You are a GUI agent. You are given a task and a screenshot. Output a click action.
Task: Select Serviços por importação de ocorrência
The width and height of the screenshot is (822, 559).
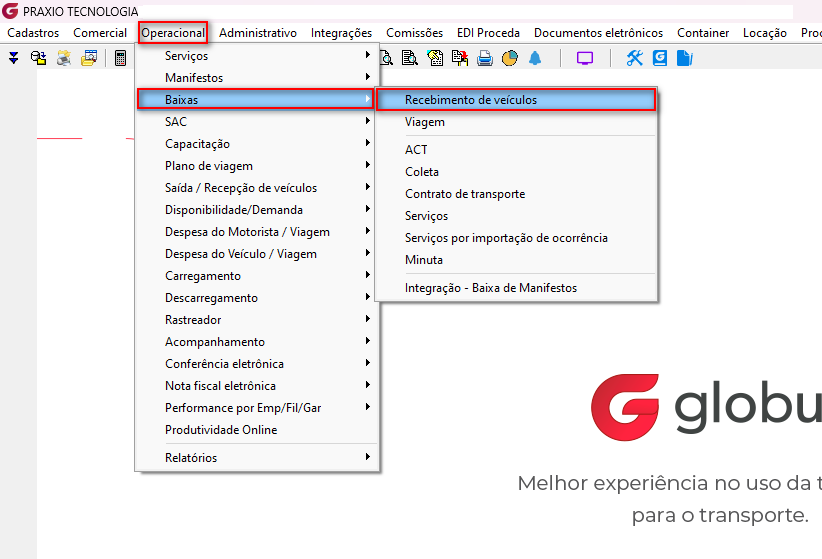516,238
